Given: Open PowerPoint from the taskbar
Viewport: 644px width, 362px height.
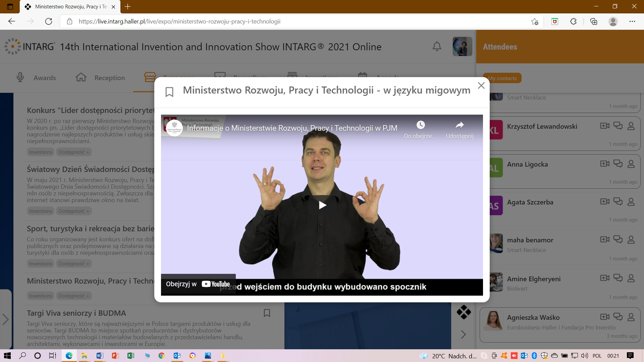Looking at the screenshot, I should (x=115, y=356).
